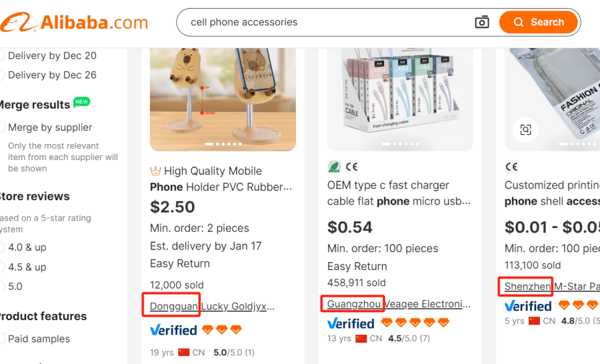This screenshot has width=600, height=364.
Task: Click the camera image search icon
Action: coord(481,22)
